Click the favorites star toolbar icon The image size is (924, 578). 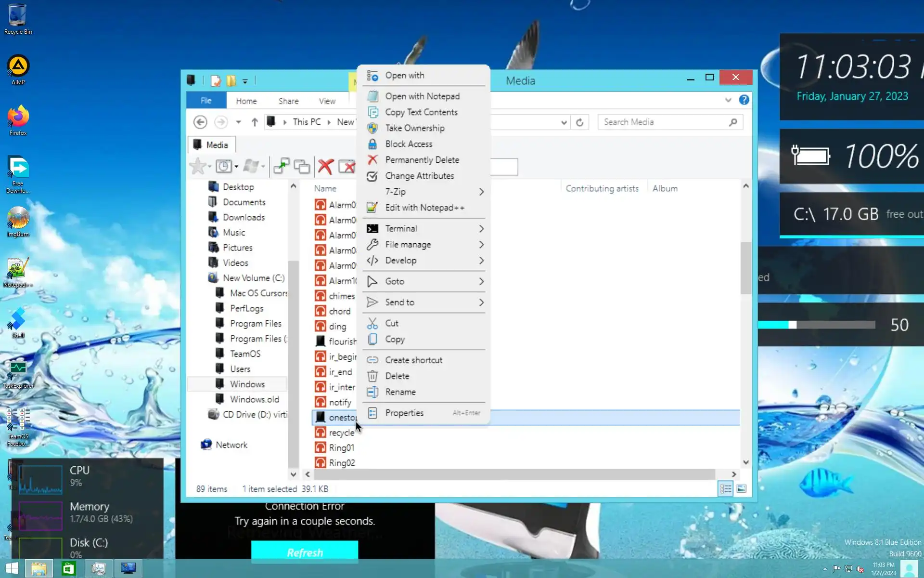197,167
